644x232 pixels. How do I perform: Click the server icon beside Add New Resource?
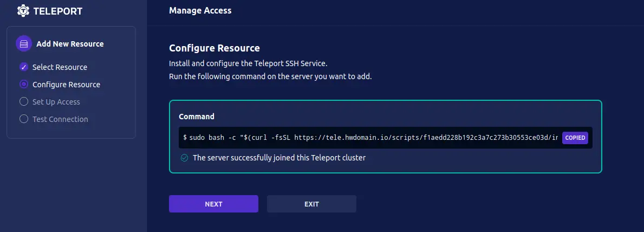[24, 43]
